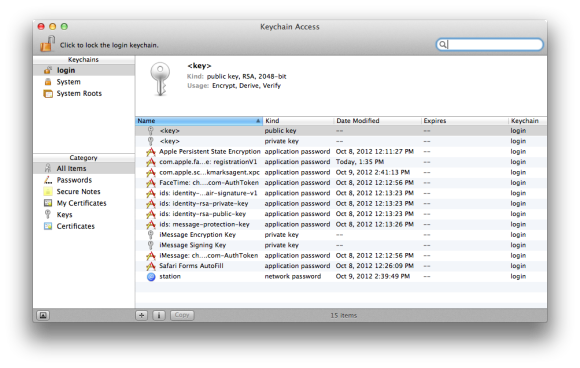Image resolution: width=580 pixels, height=368 pixels.
Task: Select the Passwords category label
Action: [x=74, y=180]
